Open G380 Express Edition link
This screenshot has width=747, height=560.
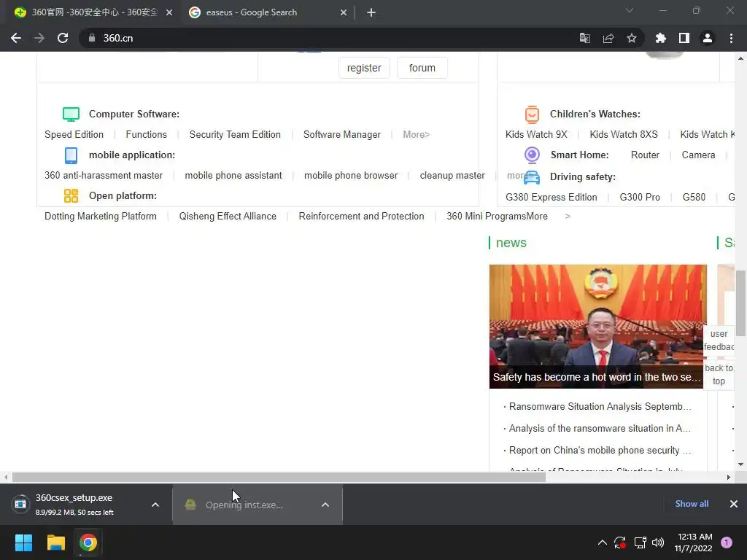(x=551, y=198)
